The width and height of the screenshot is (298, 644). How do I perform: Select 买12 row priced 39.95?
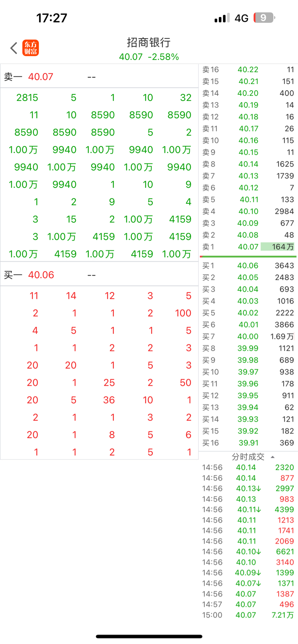tap(248, 396)
